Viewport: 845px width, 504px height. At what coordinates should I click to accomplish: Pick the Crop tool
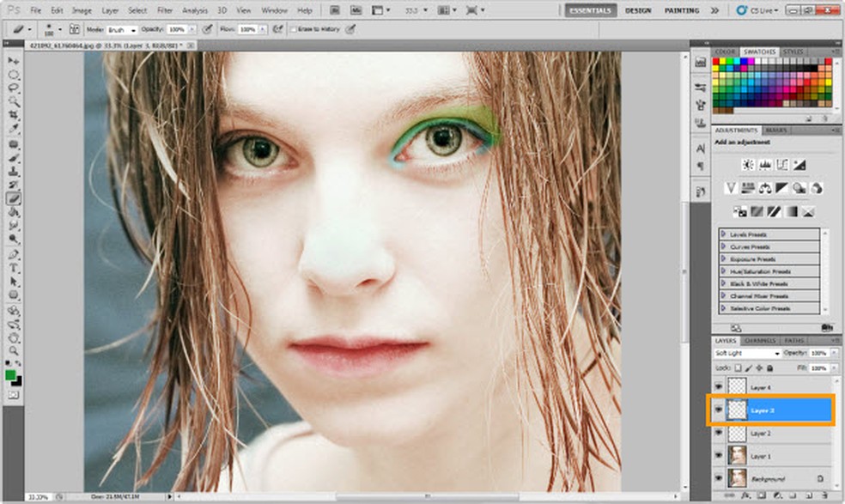(x=14, y=116)
